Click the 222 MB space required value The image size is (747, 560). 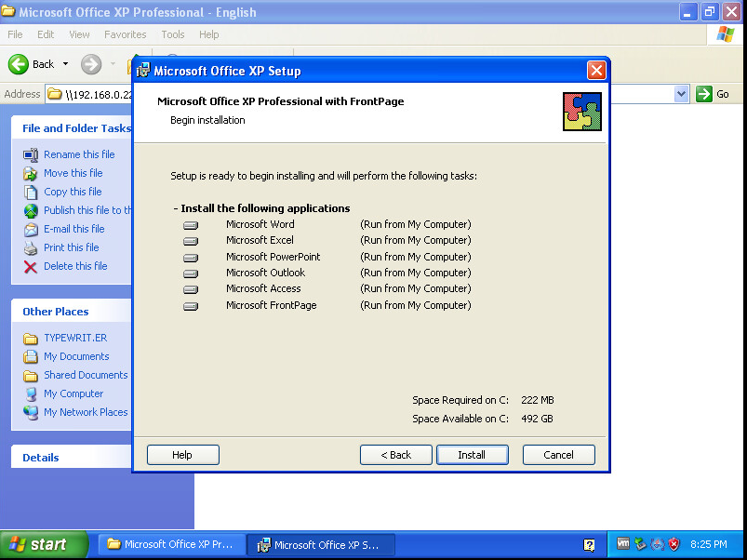(x=538, y=400)
